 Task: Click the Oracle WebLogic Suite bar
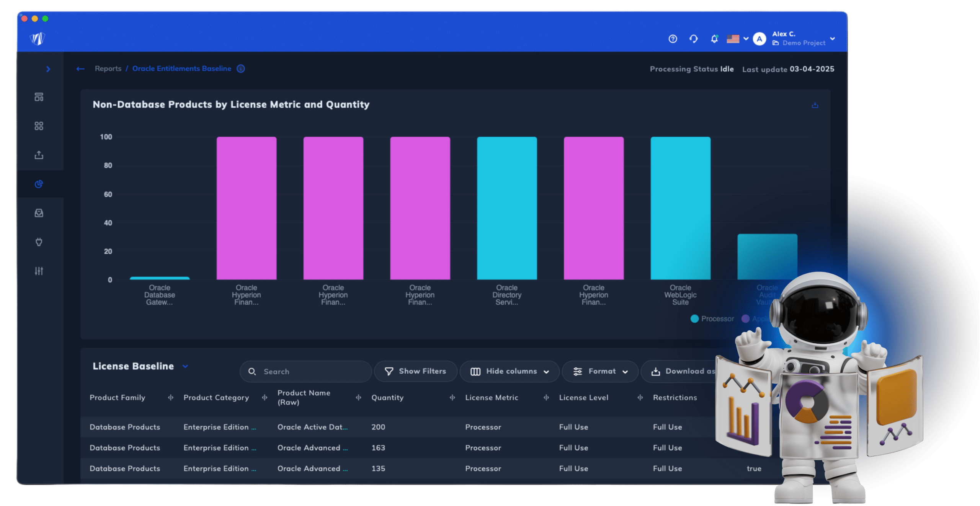point(680,208)
